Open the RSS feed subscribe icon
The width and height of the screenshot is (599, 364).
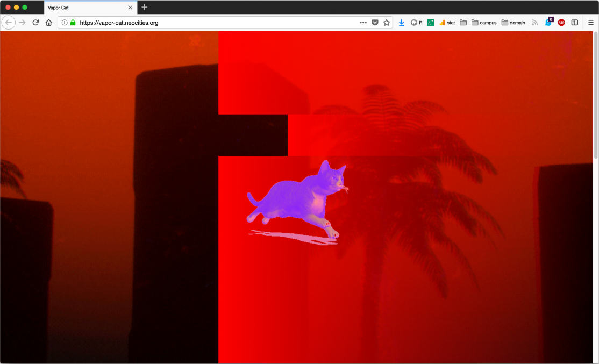pyautogui.click(x=534, y=23)
